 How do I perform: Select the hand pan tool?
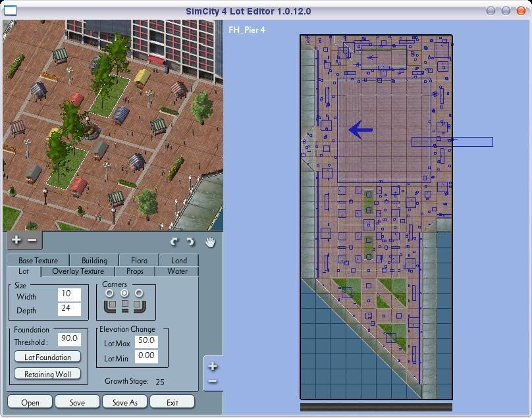210,242
